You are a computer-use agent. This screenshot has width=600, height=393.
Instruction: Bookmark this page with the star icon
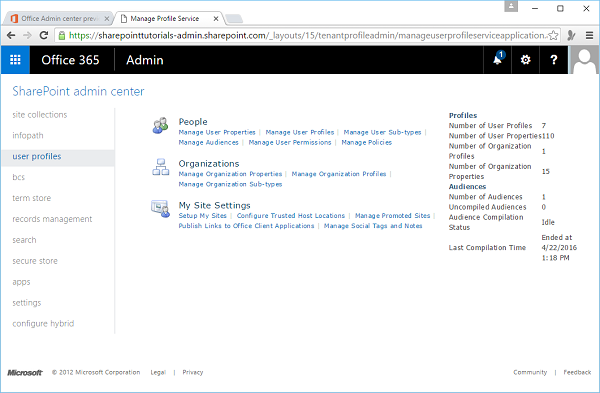[553, 36]
